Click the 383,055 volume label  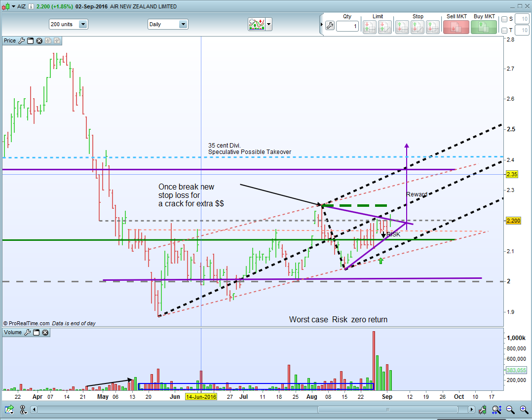pos(516,370)
